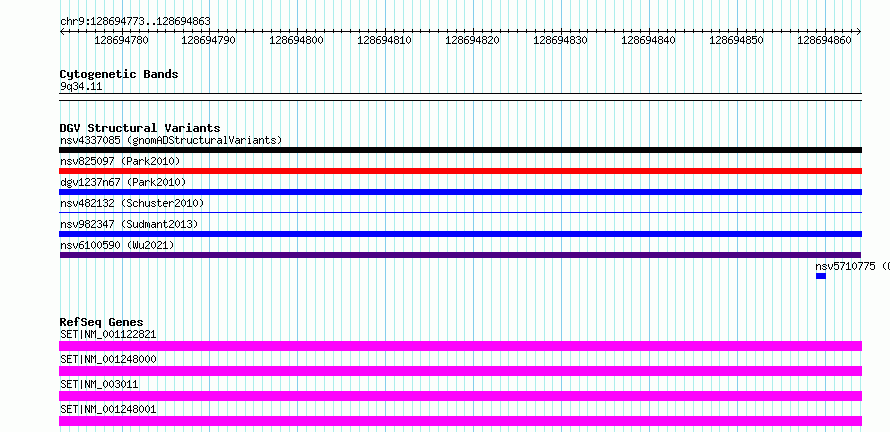Open variant nsv4337085 gnomAD label
Viewport: 890px width, 432px height.
point(171,140)
